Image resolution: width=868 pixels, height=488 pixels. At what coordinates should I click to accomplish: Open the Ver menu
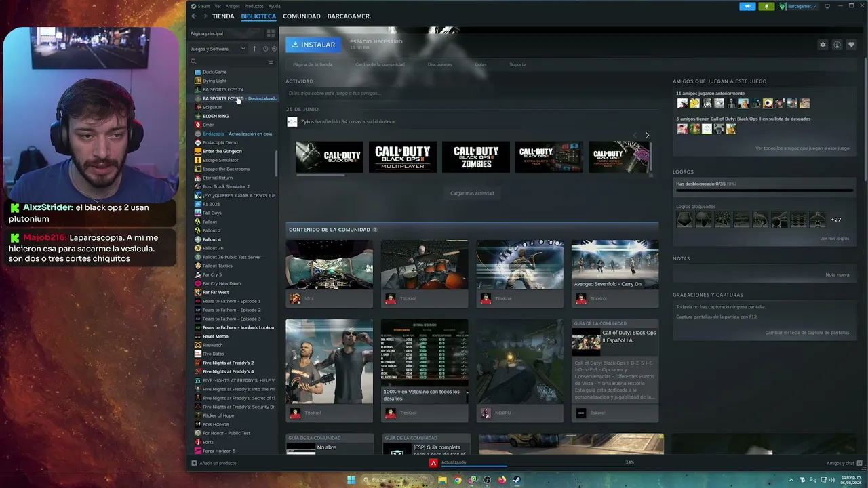point(218,6)
